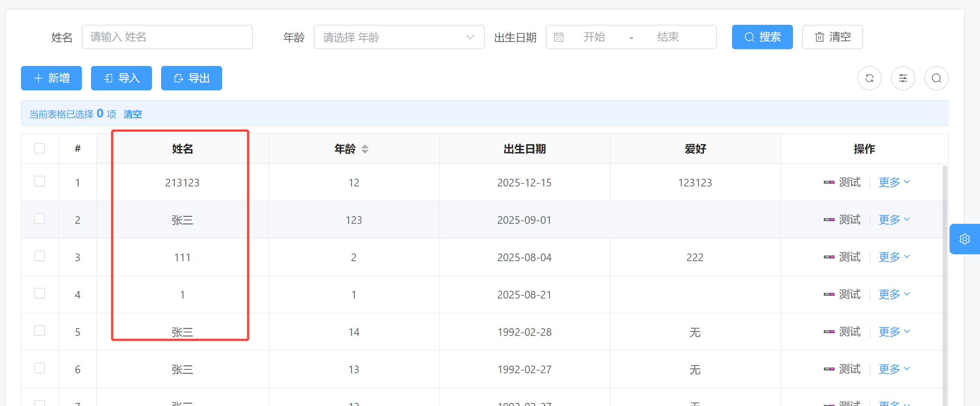980x406 pixels.
Task: Click the calendar icon in date range
Action: (558, 37)
